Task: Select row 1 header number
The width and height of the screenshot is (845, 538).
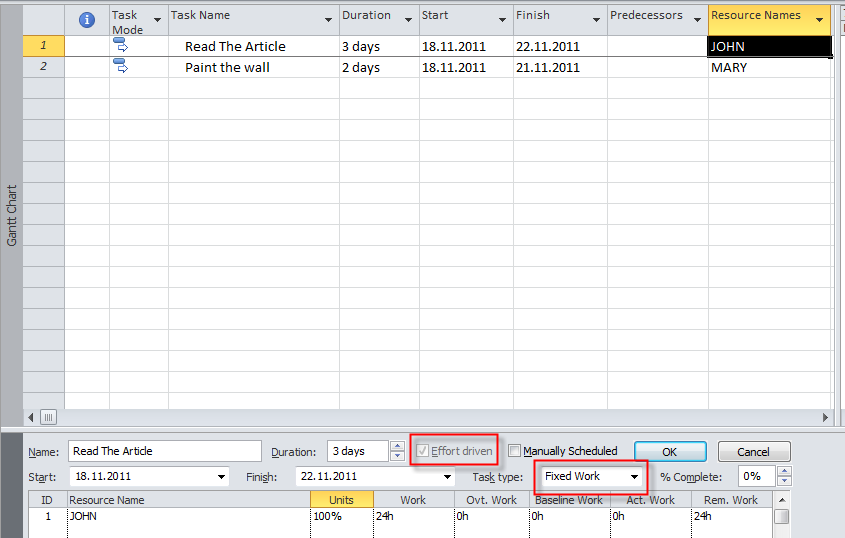Action: (43, 46)
